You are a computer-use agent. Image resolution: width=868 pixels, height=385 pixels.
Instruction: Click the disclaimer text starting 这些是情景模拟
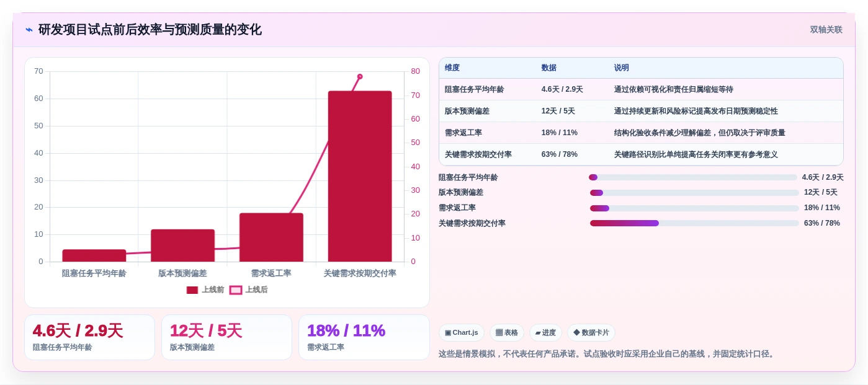607,354
